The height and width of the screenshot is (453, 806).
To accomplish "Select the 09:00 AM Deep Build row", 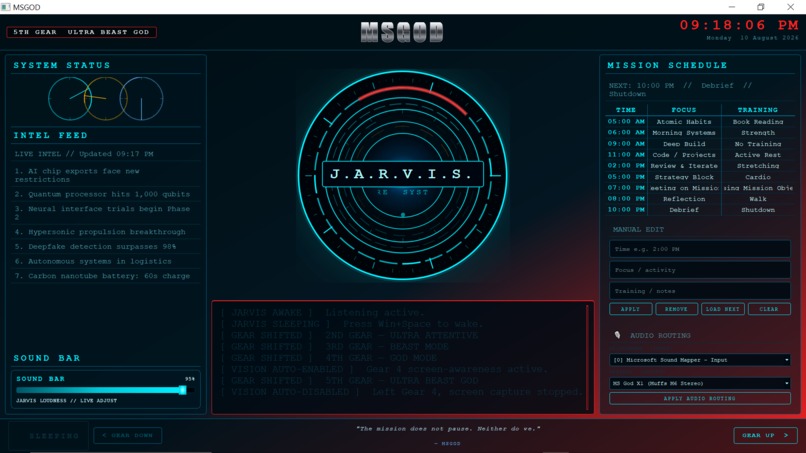I will click(700, 144).
